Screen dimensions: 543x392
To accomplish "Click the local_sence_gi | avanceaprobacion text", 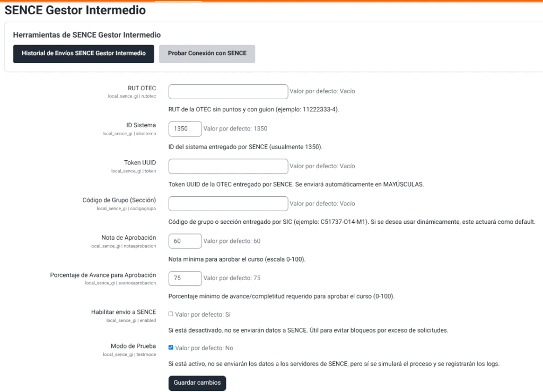I will [120, 283].
